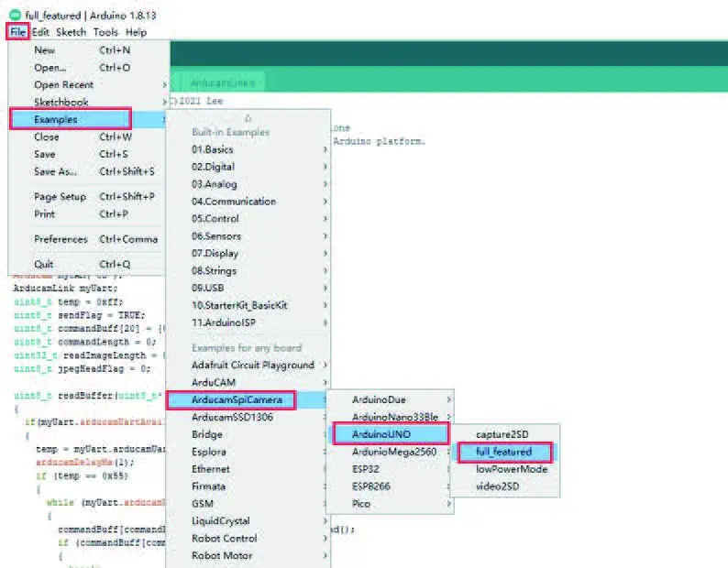Open ArduinoNano33Ble board examples
728x568 pixels.
390,417
